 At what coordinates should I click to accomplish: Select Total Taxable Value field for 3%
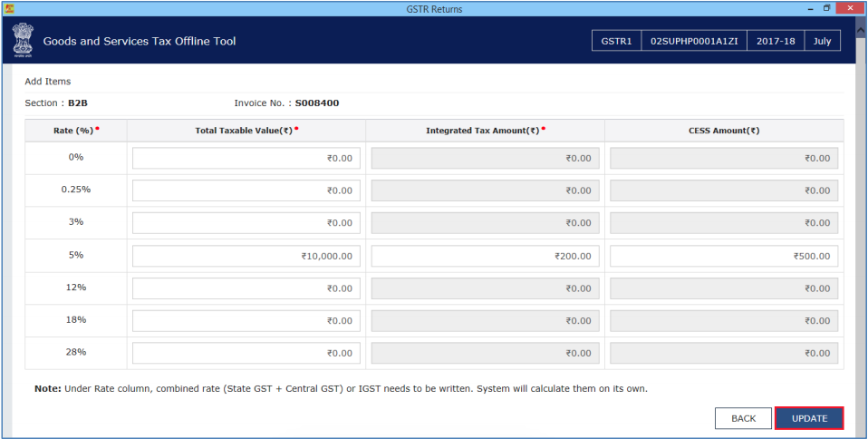pyautogui.click(x=246, y=223)
